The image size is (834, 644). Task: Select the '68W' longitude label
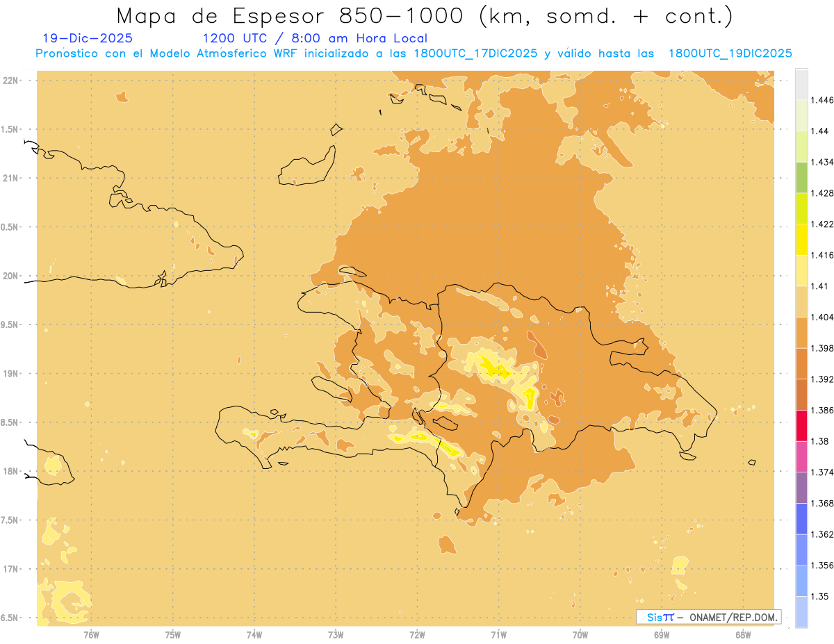pos(743,634)
